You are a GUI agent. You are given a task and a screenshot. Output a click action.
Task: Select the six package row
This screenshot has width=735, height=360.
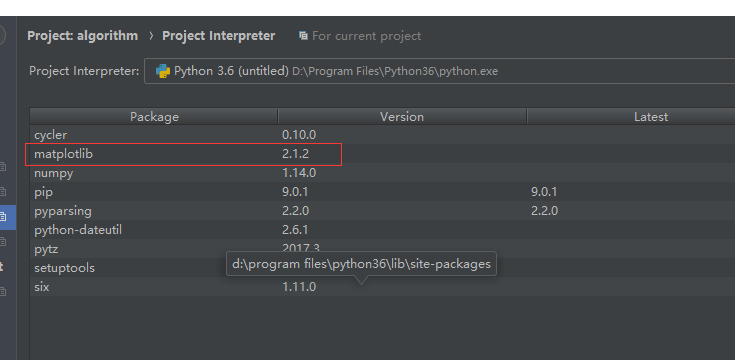tap(382, 286)
